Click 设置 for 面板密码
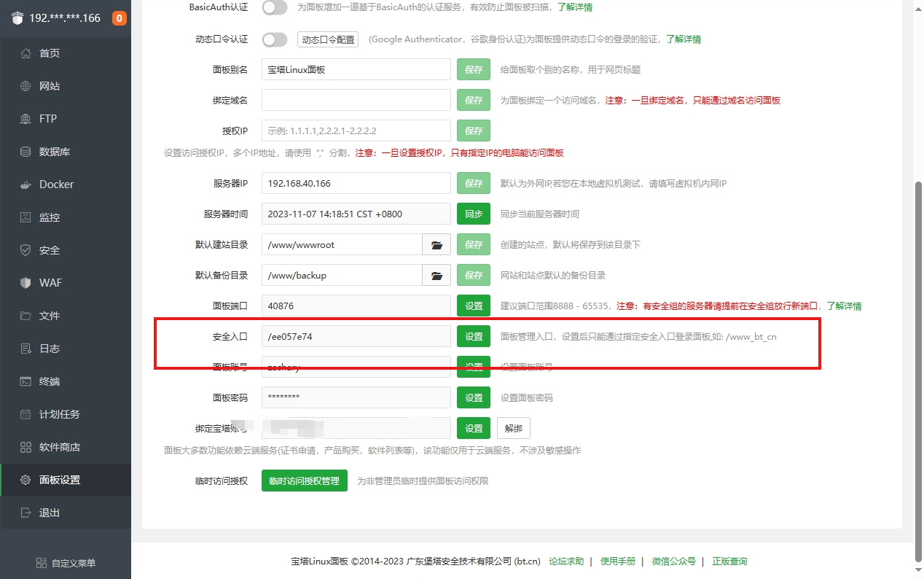 click(x=474, y=398)
